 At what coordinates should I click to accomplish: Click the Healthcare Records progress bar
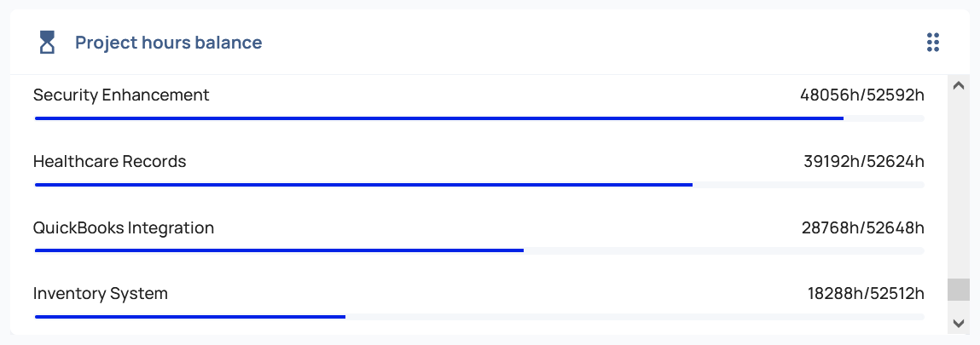pos(363,184)
